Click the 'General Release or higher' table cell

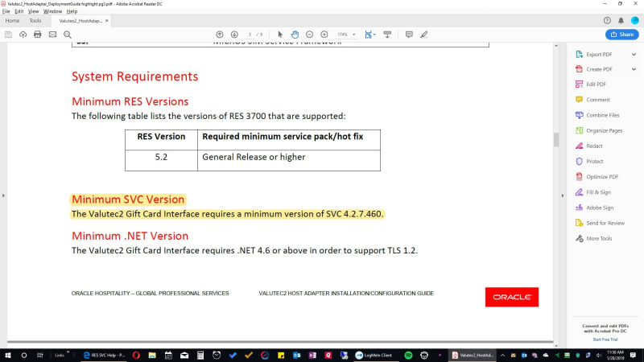tap(289, 160)
